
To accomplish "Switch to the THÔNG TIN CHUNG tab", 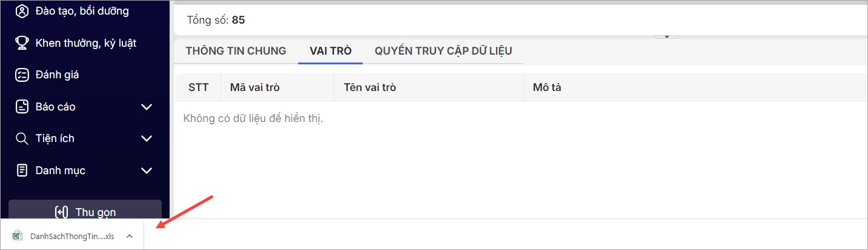I will tap(236, 51).
